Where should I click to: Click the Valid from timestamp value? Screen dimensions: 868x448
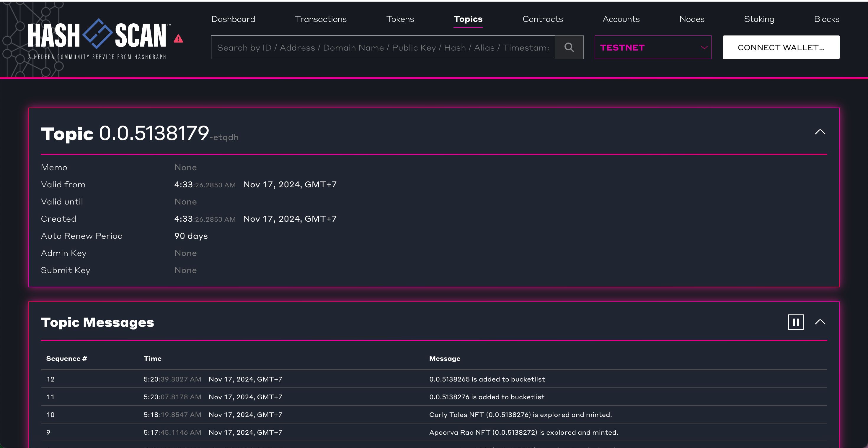pyautogui.click(x=255, y=184)
